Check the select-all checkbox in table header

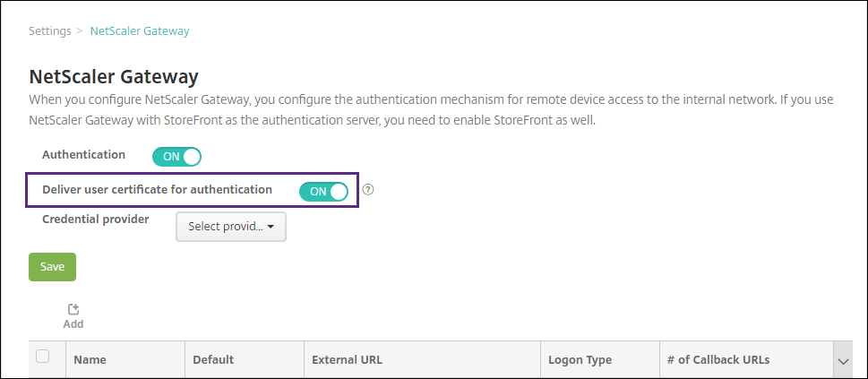(x=42, y=357)
